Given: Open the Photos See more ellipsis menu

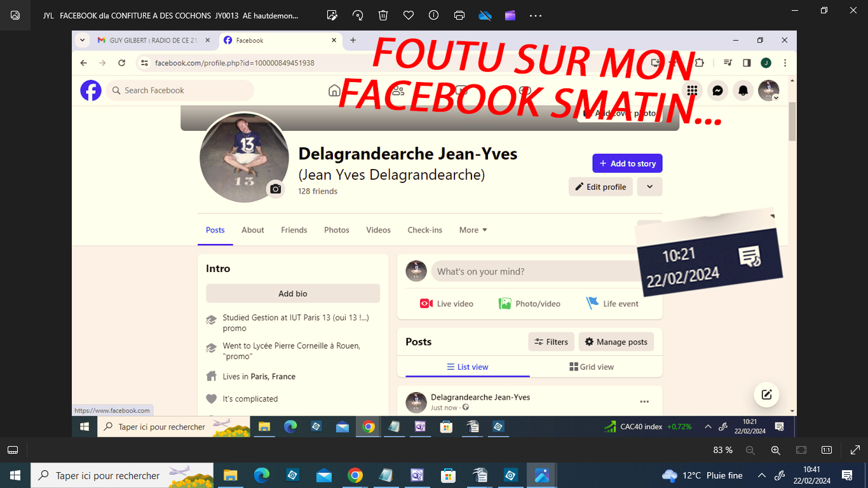Looking at the screenshot, I should coord(536,15).
